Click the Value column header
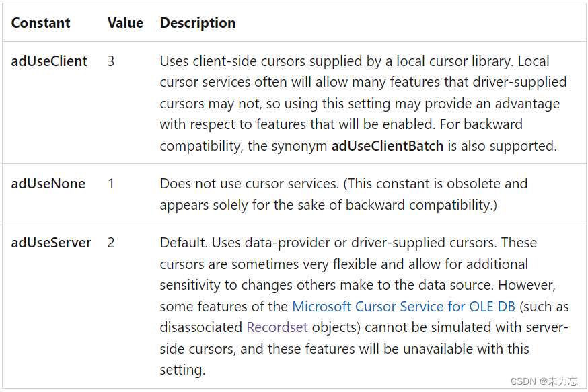This screenshot has height=392, width=588. pos(125,23)
